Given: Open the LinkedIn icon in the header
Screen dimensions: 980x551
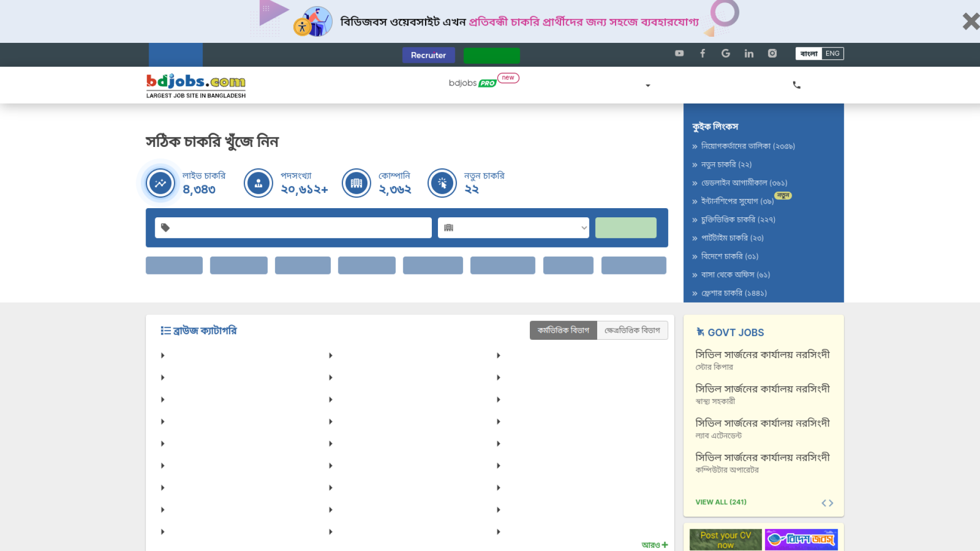Looking at the screenshot, I should click(x=749, y=54).
